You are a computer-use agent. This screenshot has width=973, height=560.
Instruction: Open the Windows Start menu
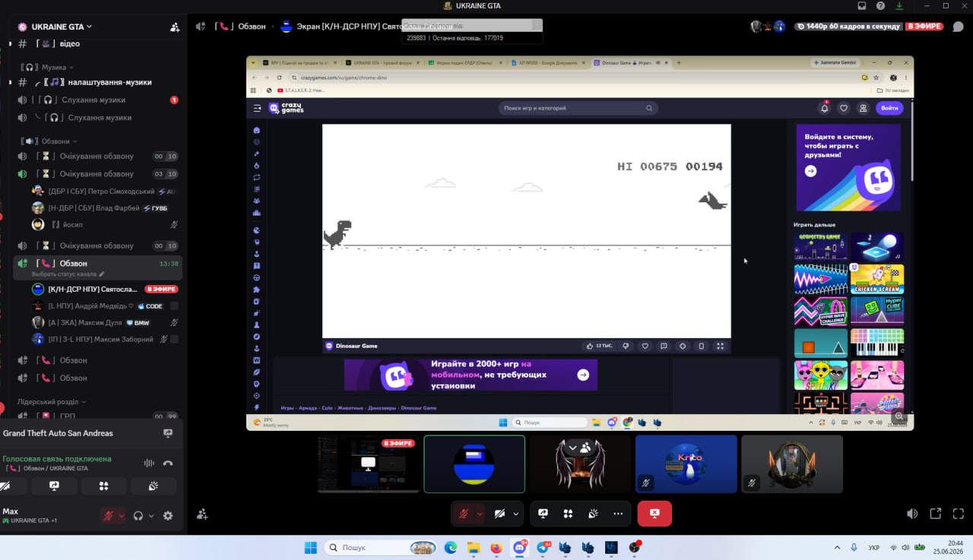click(x=310, y=547)
